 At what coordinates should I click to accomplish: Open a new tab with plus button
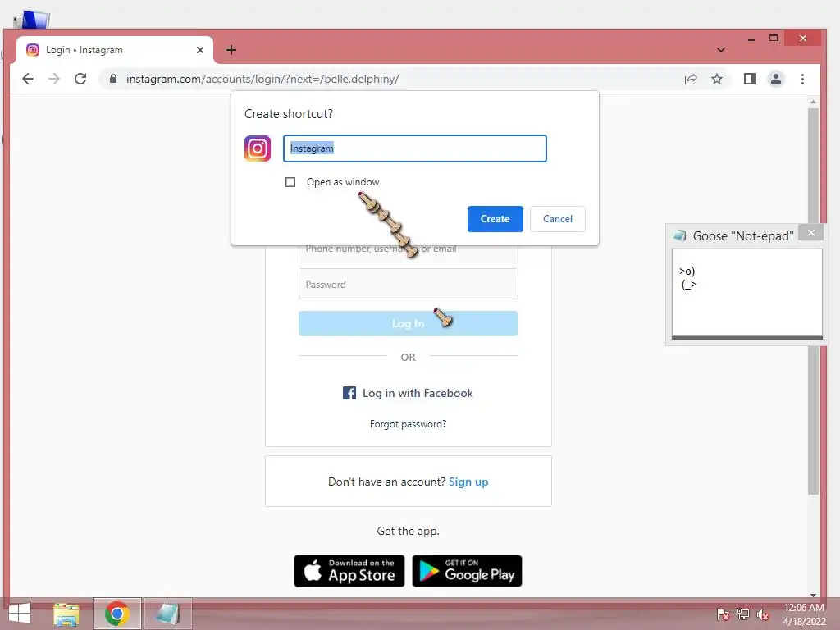231,50
